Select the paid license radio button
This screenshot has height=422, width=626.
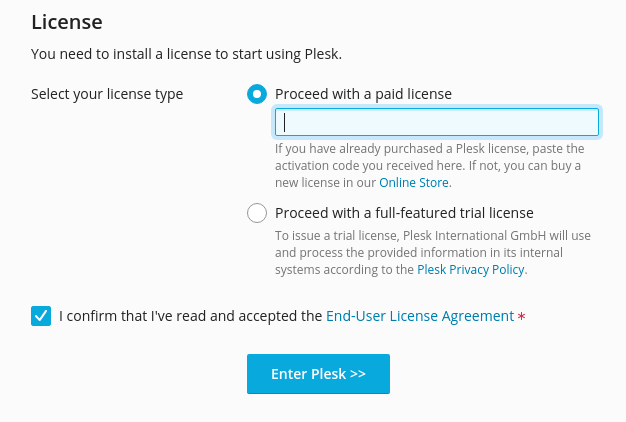[x=257, y=94]
